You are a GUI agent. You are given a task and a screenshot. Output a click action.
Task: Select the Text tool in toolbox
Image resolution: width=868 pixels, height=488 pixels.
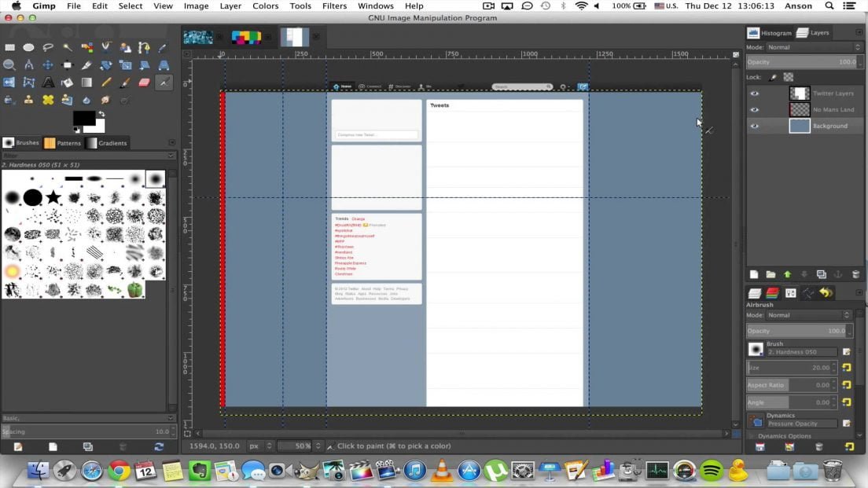click(48, 83)
